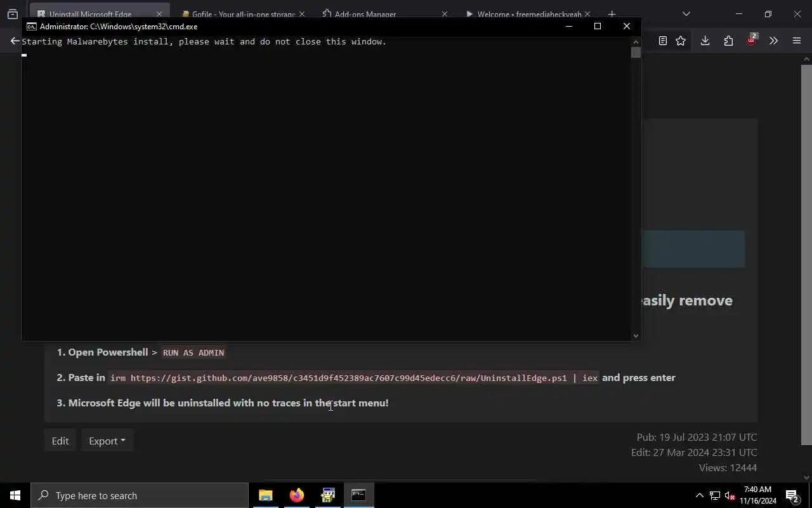
Task: Click the taskbar search box
Action: (x=140, y=495)
